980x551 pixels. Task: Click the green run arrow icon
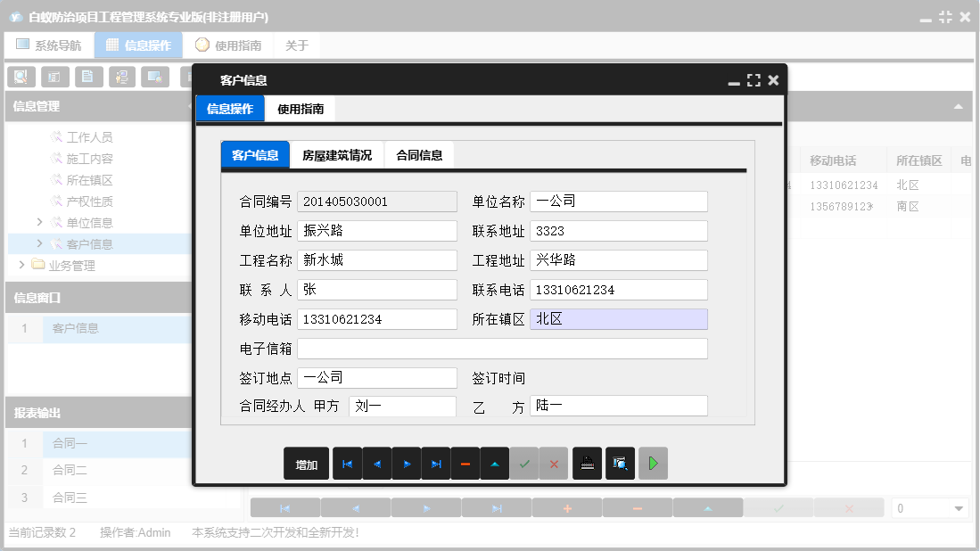653,463
